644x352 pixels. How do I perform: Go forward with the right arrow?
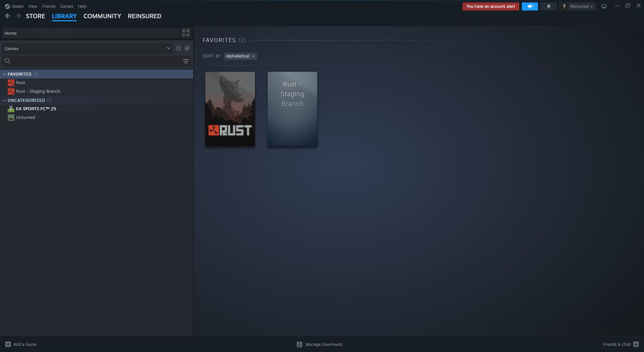pos(19,16)
